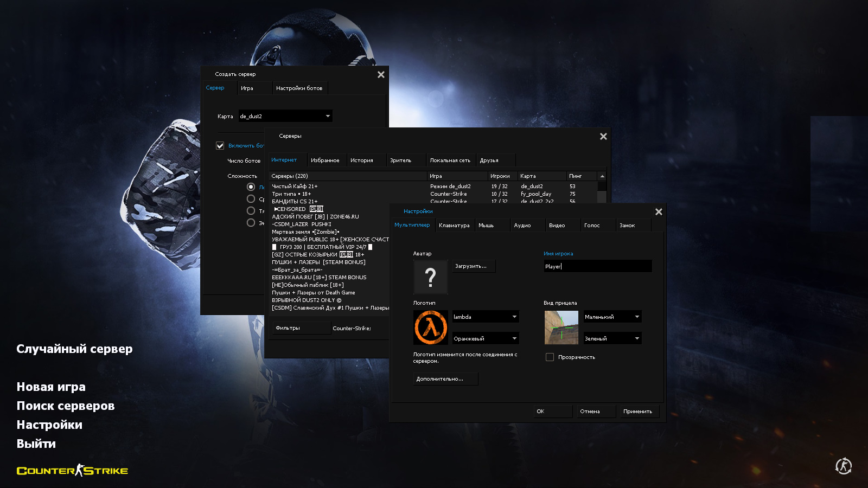Open the de_dust2 map dropdown
868x488 pixels.
(x=285, y=116)
